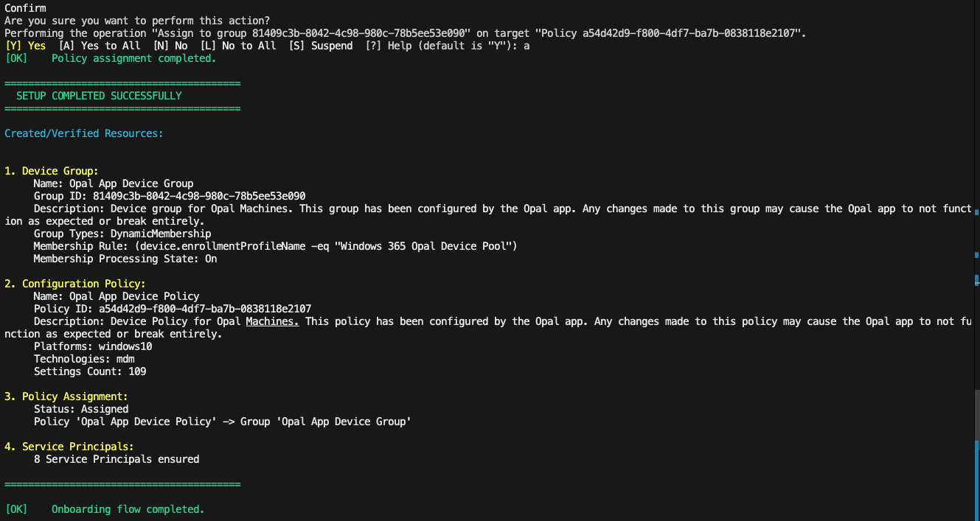
Task: Click the "2. Configuration Policy:" heading
Action: [x=75, y=284]
